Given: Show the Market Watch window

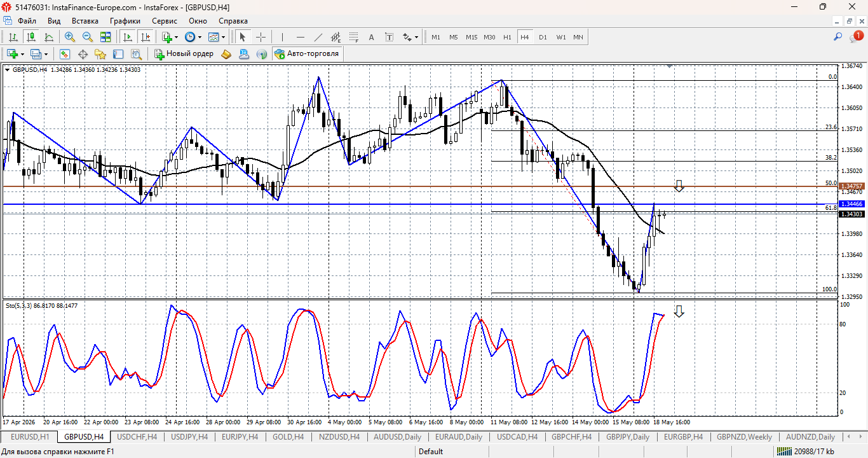Looking at the screenshot, I should [x=65, y=54].
